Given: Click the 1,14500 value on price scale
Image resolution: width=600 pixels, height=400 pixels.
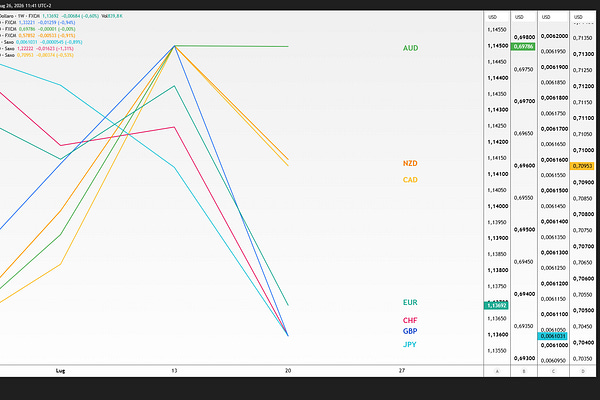Looking at the screenshot, I should point(497,46).
